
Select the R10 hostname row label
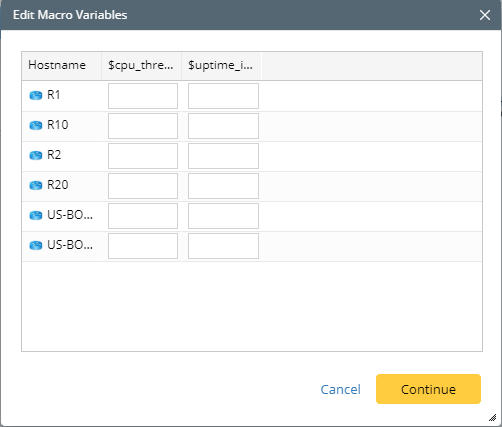pyautogui.click(x=58, y=125)
